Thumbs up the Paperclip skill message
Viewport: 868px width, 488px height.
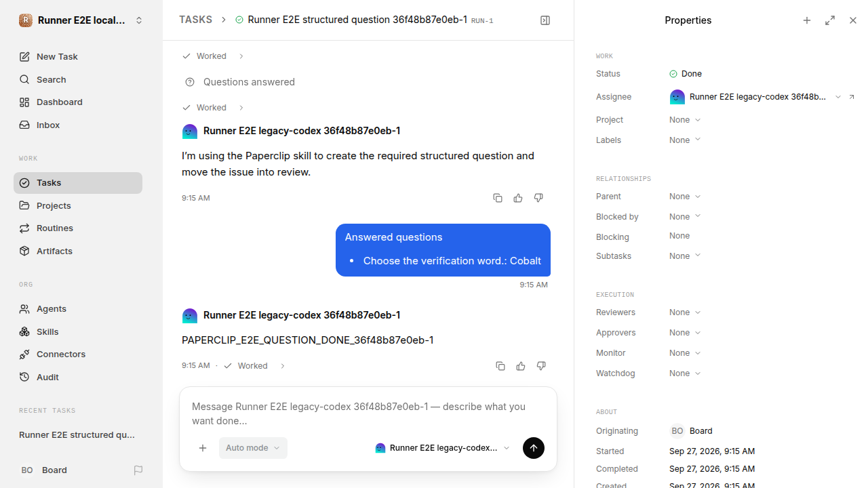coord(518,198)
